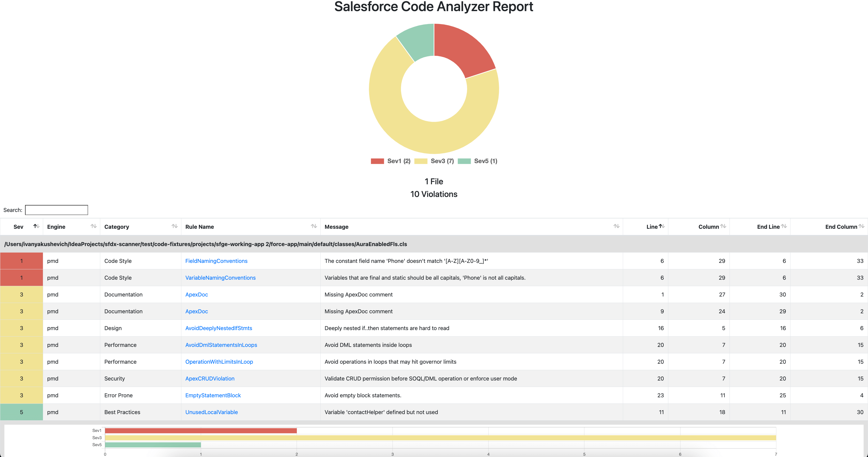Click severity 1 cell of FieldNamingConventions row
Viewport: 868px width, 457px height.
tap(21, 261)
